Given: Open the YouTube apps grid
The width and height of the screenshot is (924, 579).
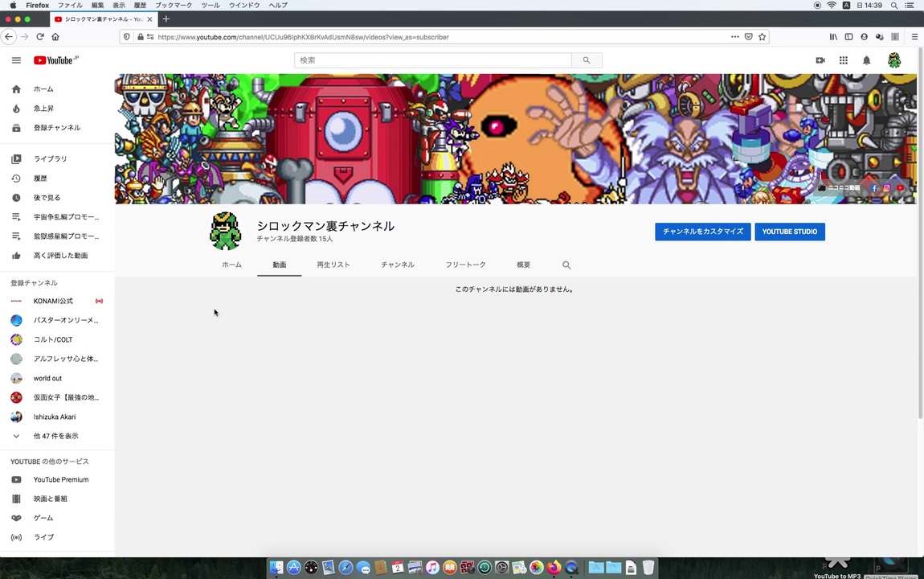Looking at the screenshot, I should point(844,60).
